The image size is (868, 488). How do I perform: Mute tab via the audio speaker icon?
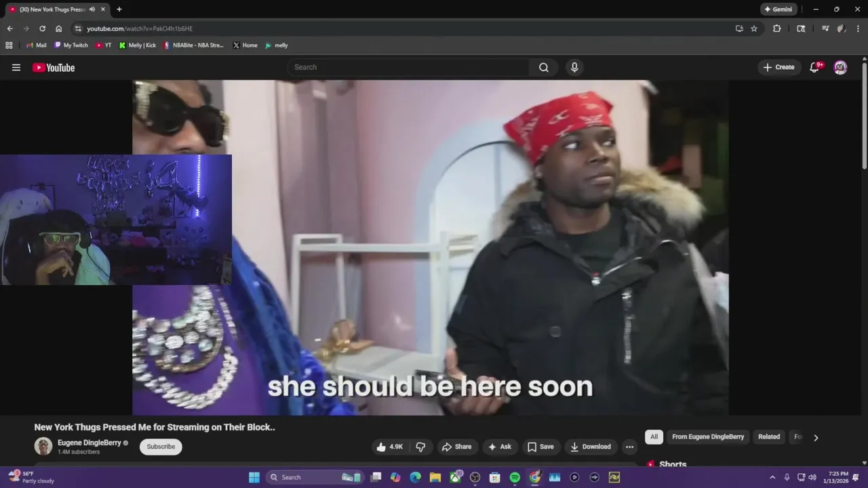pyautogui.click(x=92, y=9)
